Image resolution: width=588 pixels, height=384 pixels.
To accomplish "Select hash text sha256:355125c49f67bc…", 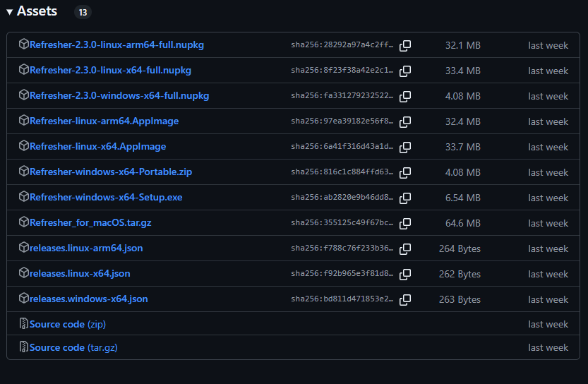I will [x=342, y=222].
